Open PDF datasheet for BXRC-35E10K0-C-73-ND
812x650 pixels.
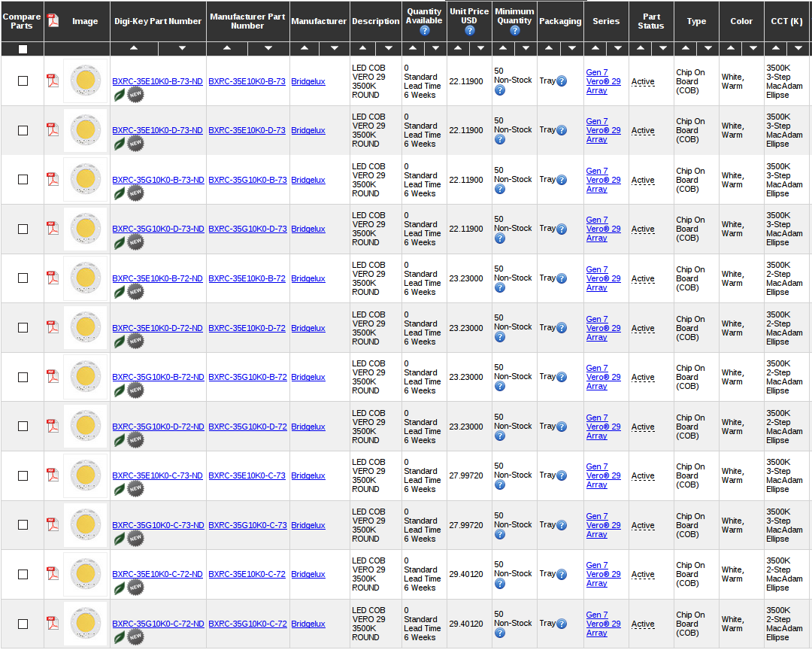(x=53, y=475)
